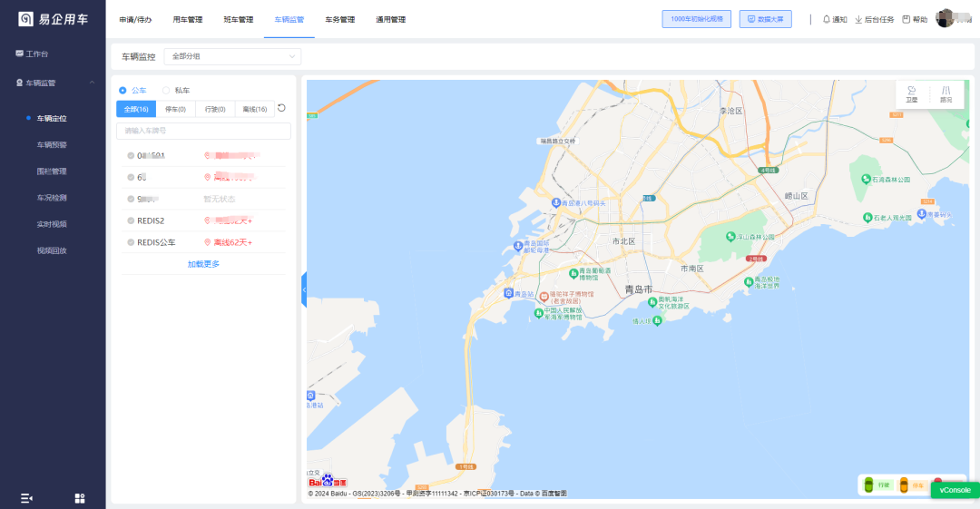Click 浮山森林公园 map marker
The image size is (980, 509).
(x=730, y=237)
